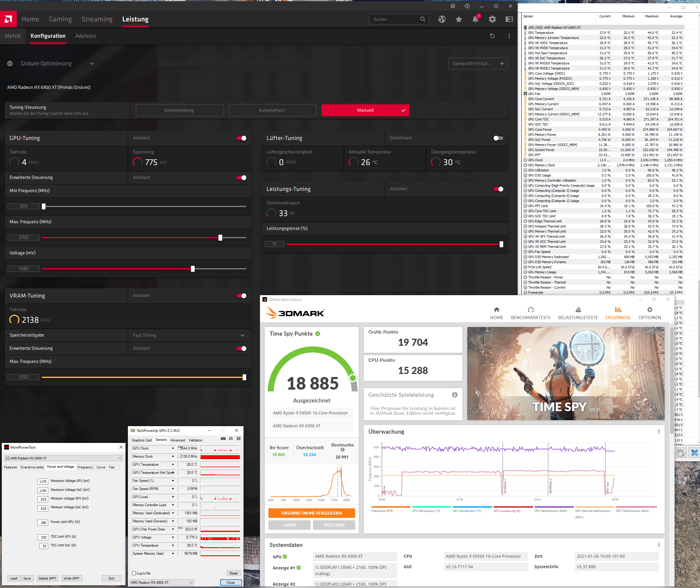Select the Voreinstellung tuning mode
The image size is (700, 588).
coord(180,110)
